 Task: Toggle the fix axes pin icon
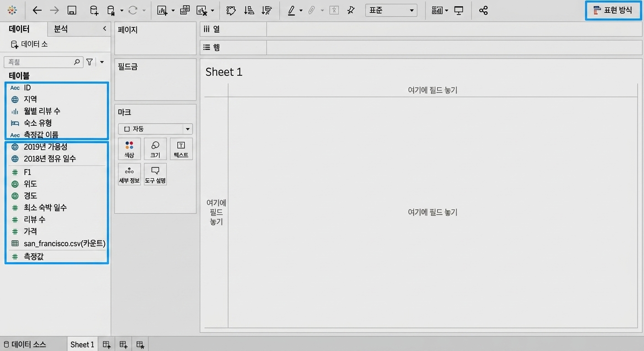[x=351, y=10]
